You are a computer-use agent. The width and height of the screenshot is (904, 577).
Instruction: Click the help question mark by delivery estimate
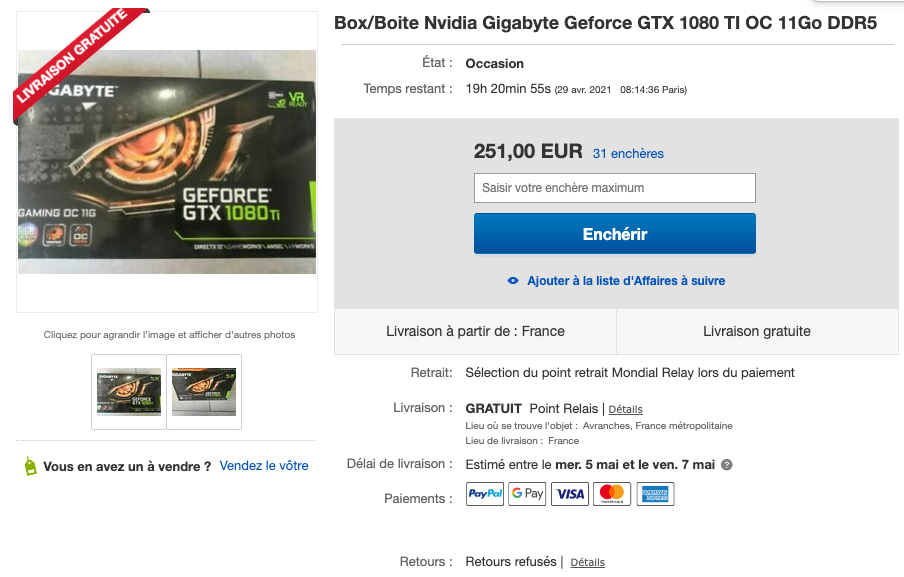(727, 465)
